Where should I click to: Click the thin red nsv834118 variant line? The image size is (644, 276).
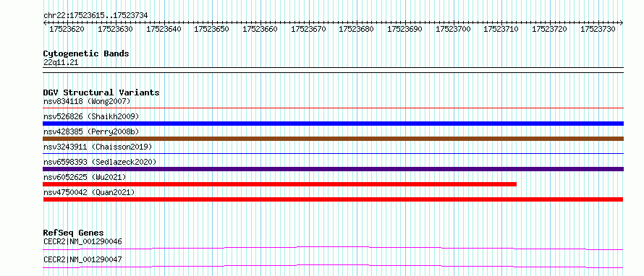pos(333,108)
